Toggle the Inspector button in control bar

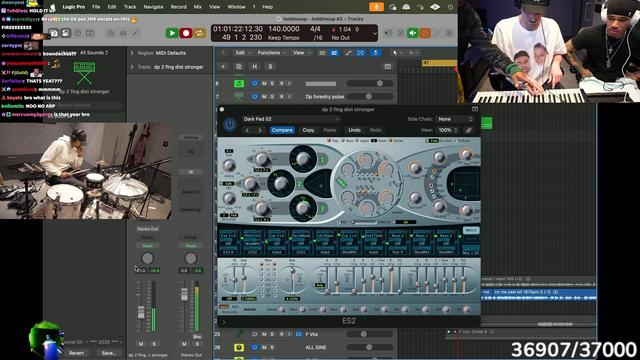65,33
